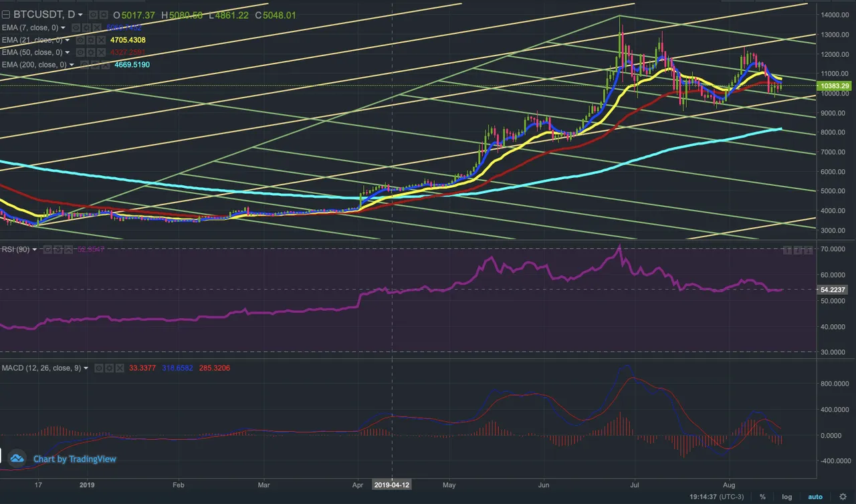The width and height of the screenshot is (856, 504).
Task: Click middle pane control button in RSI panel corner
Action: pos(797,249)
